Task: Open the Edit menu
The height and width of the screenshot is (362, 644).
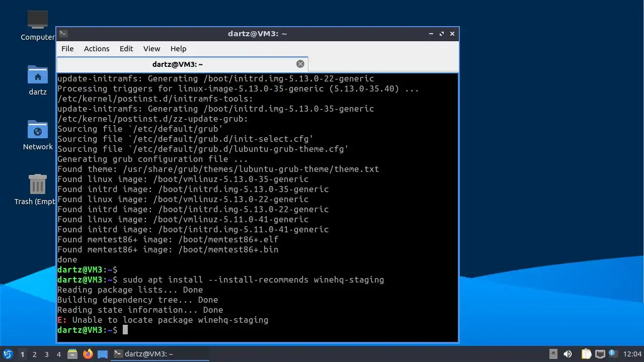Action: tap(126, 49)
